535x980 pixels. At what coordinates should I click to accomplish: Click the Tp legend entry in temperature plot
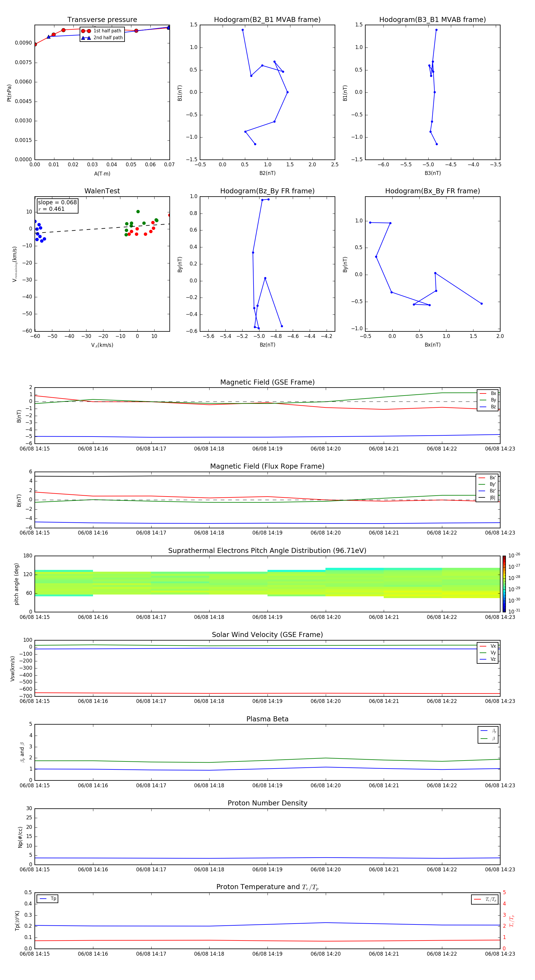click(x=48, y=899)
